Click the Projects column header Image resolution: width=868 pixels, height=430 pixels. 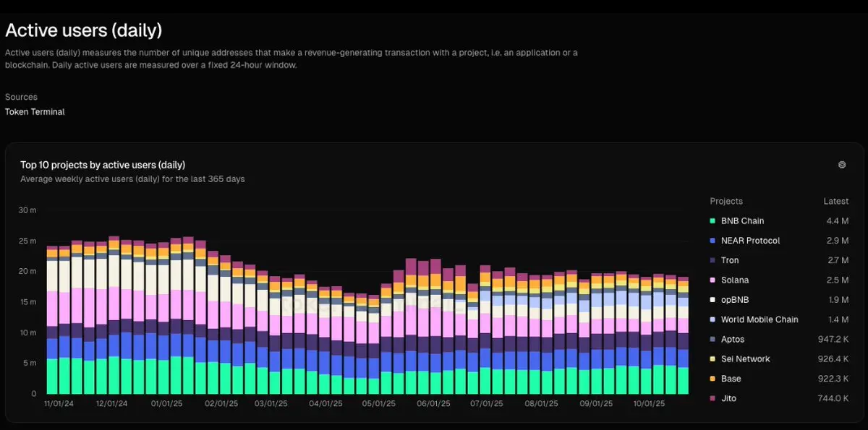click(x=726, y=202)
